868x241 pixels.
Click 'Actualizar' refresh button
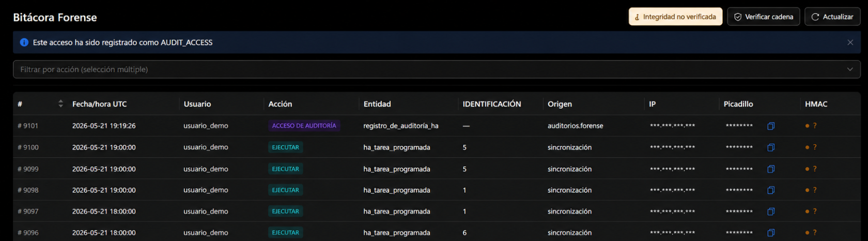coord(832,17)
